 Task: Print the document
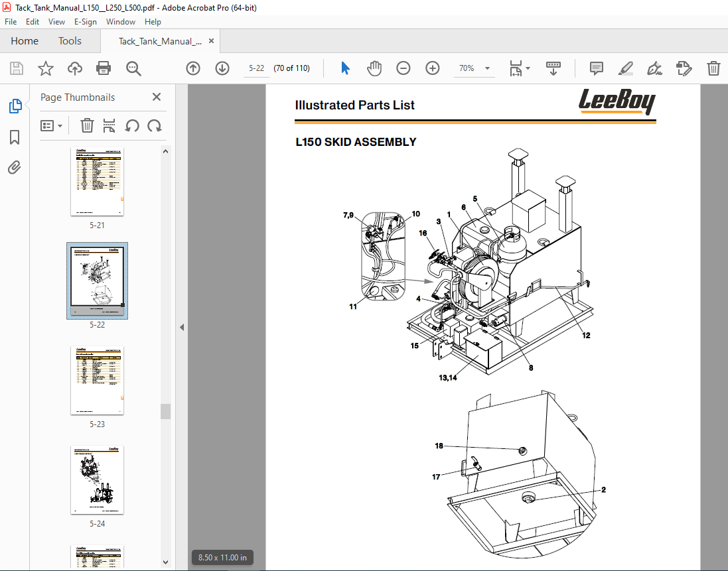point(103,69)
